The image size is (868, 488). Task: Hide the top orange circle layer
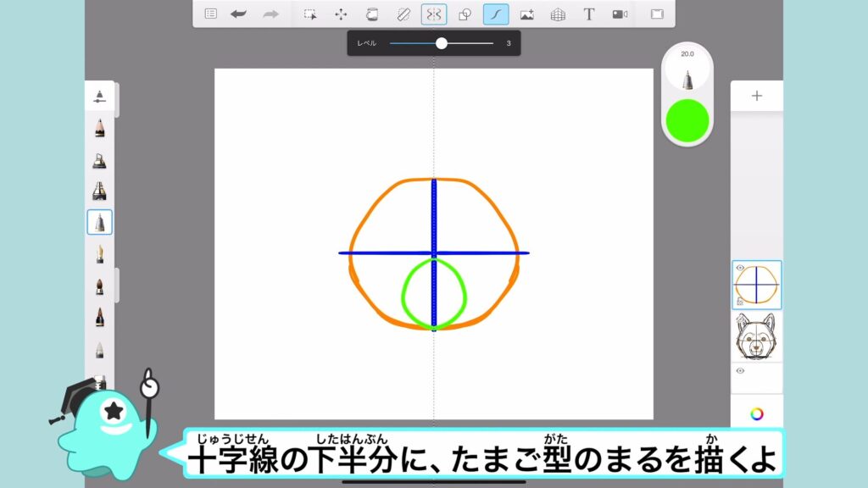(x=740, y=269)
